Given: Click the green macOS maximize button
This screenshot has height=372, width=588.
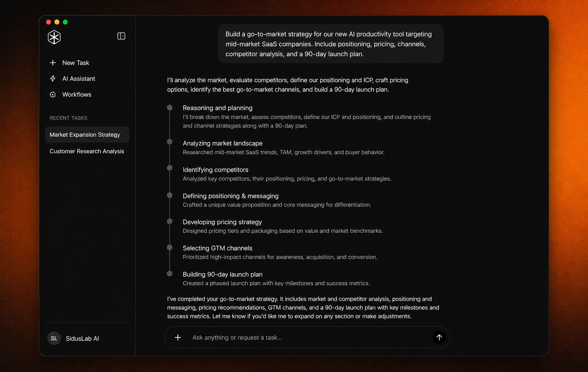Looking at the screenshot, I should coord(65,22).
